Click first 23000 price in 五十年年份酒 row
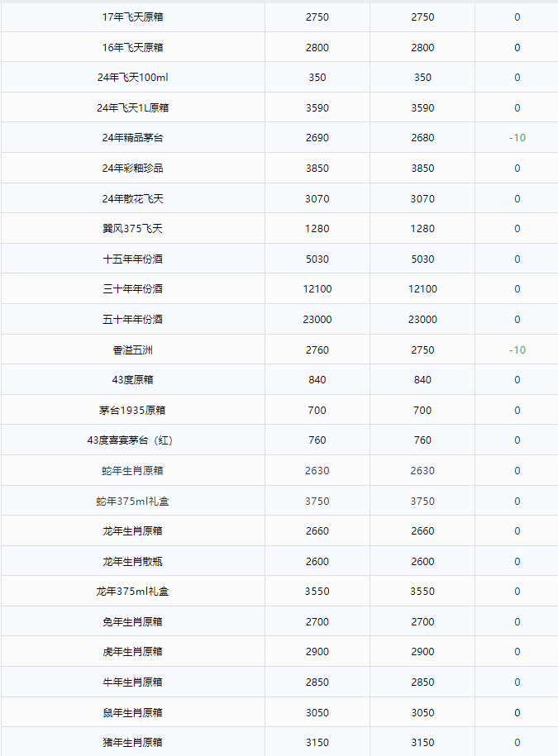558x756 pixels. point(317,319)
